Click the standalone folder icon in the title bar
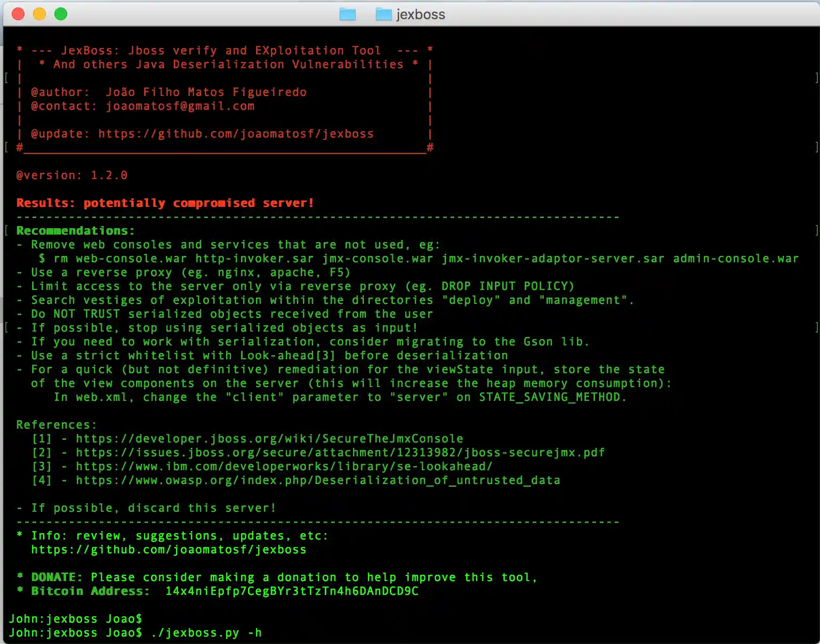 pyautogui.click(x=348, y=14)
